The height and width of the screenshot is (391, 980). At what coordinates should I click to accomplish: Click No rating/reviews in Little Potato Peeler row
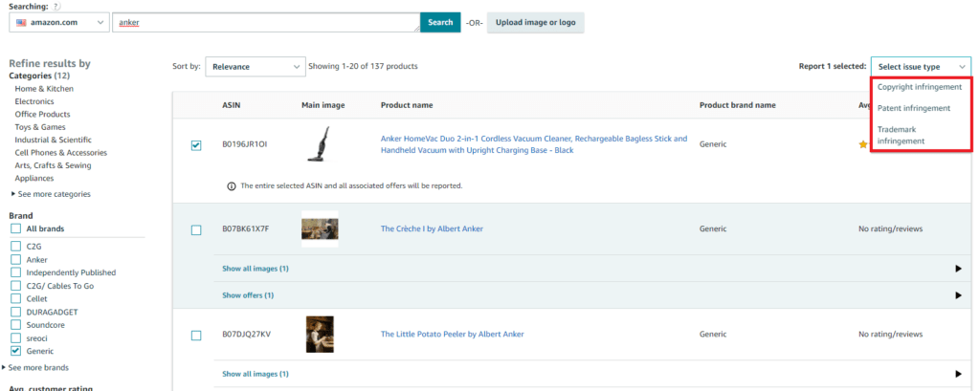click(891, 335)
